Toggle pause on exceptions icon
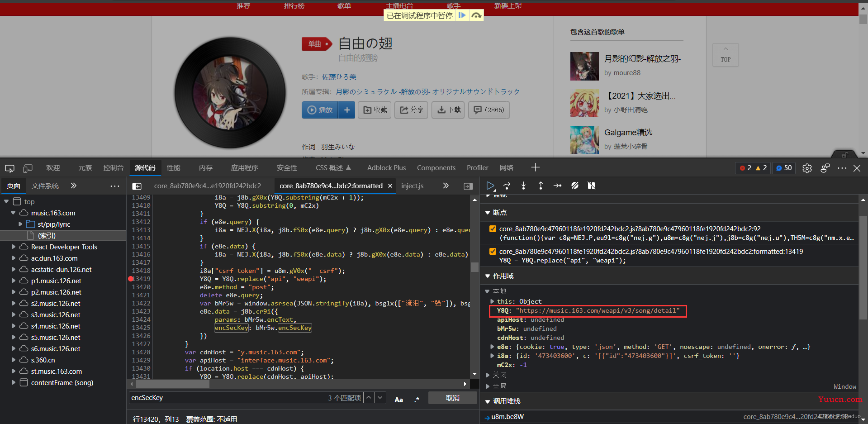 [591, 186]
